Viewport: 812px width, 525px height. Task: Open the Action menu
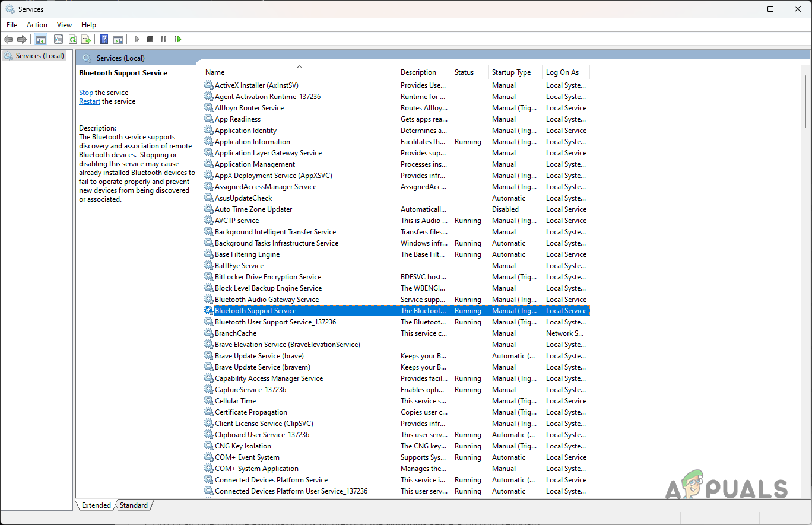pyautogui.click(x=37, y=25)
